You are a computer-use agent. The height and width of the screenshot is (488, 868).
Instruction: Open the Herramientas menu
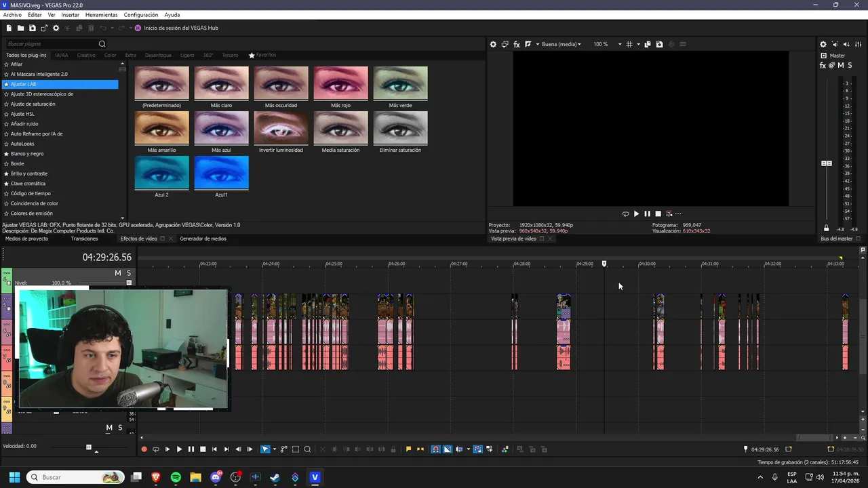coord(101,15)
